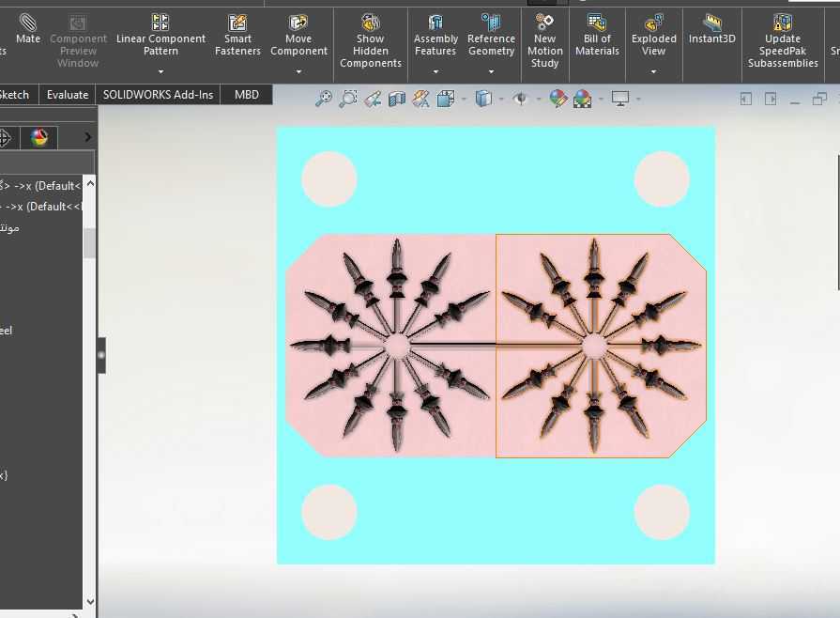This screenshot has height=618, width=840.
Task: Open View Orientation icon
Action: point(446,99)
